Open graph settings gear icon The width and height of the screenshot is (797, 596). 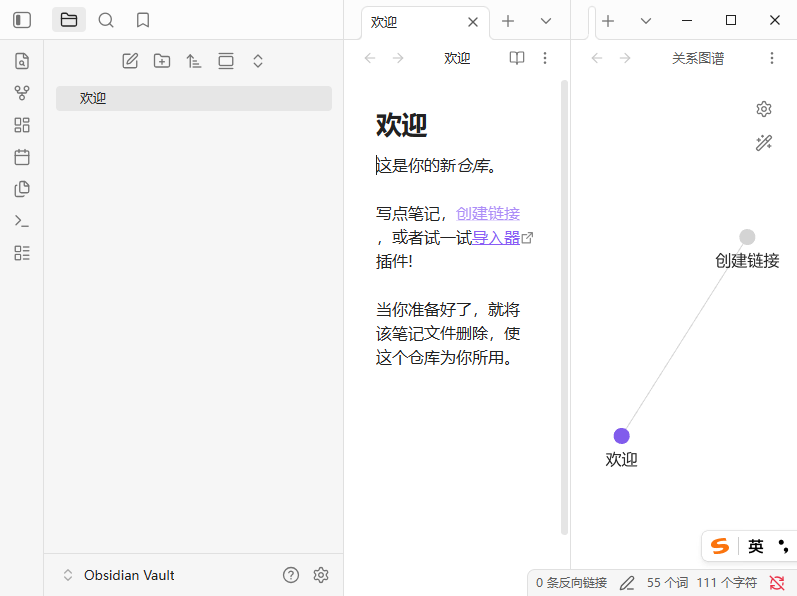click(x=763, y=109)
